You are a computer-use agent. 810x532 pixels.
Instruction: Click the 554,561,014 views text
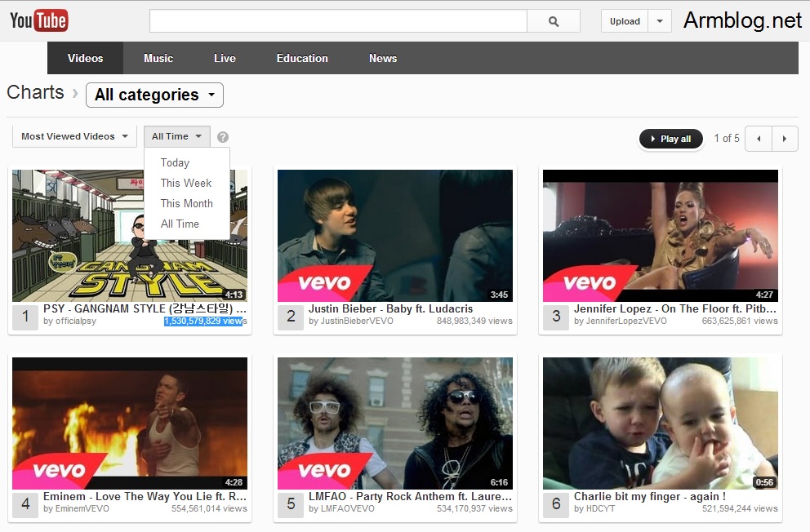pos(209,509)
